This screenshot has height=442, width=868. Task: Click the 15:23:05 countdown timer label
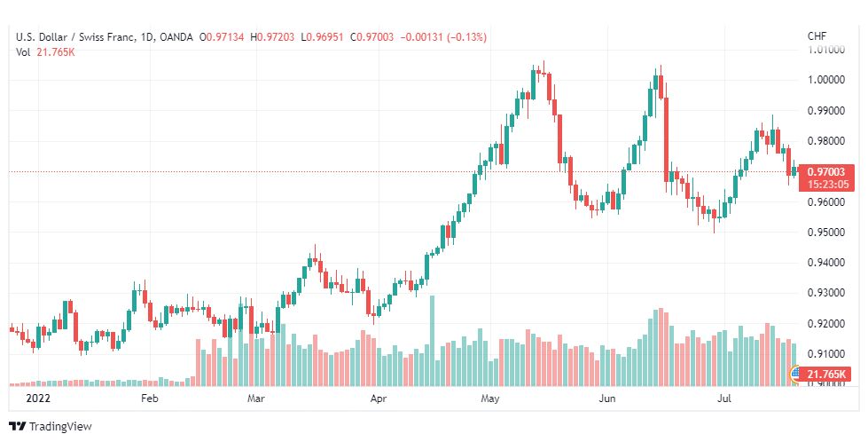pos(827,185)
